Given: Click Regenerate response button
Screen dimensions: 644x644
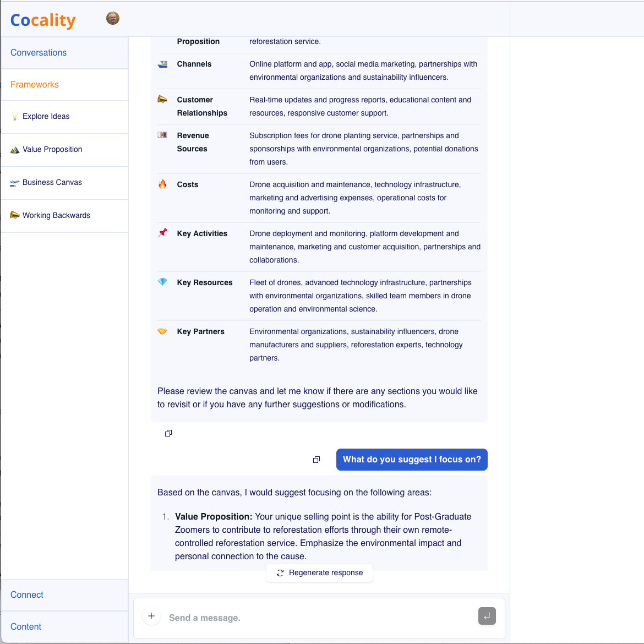Looking at the screenshot, I should point(319,573).
